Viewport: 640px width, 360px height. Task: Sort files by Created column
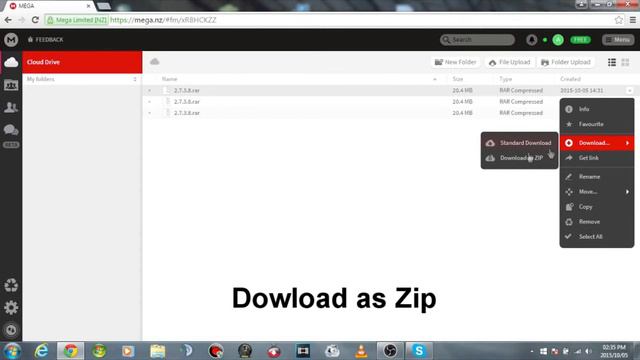(x=570, y=79)
